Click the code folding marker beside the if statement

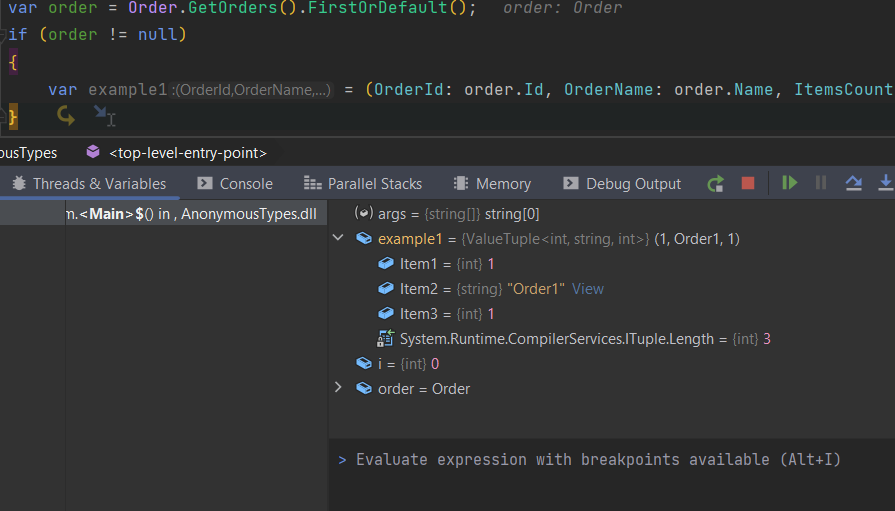tap(2, 35)
